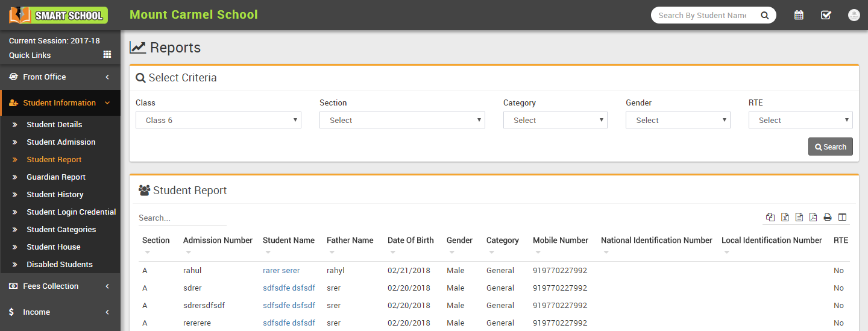Export student report as CSV
Viewport: 868px width, 331px height.
tap(799, 218)
